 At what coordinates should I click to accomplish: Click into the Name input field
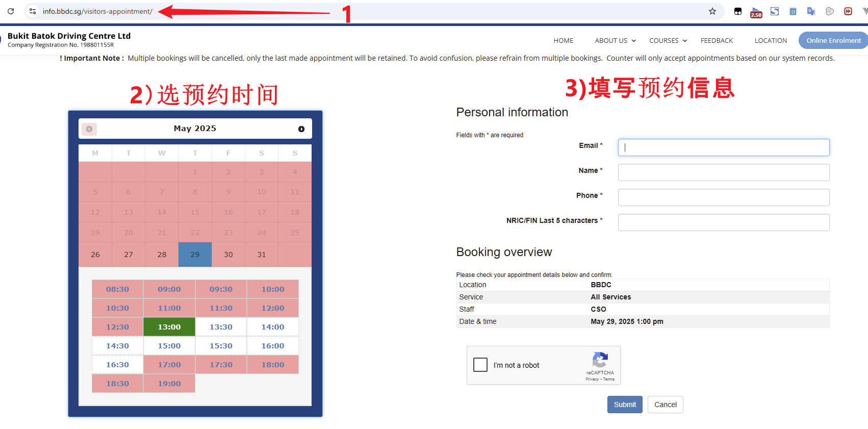pyautogui.click(x=723, y=172)
